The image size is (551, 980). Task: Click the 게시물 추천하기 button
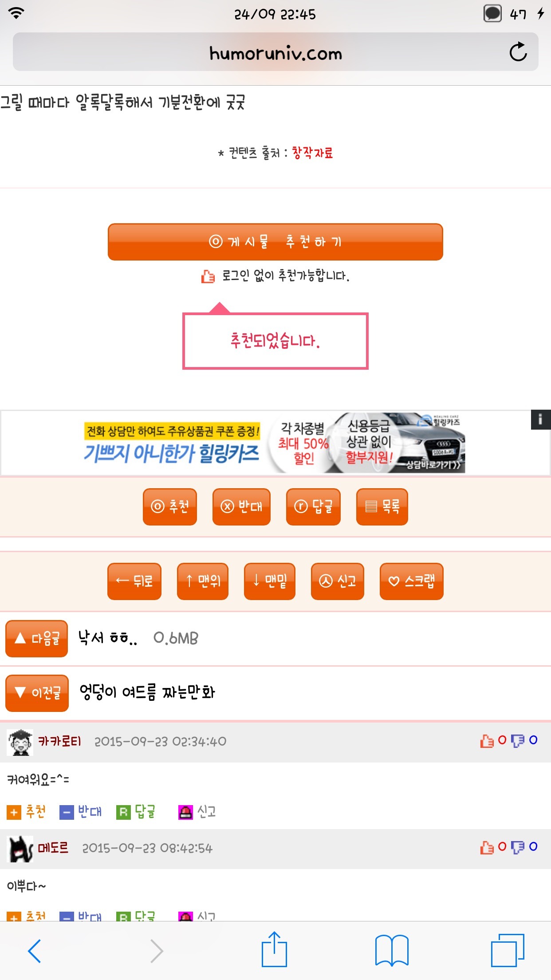point(275,242)
